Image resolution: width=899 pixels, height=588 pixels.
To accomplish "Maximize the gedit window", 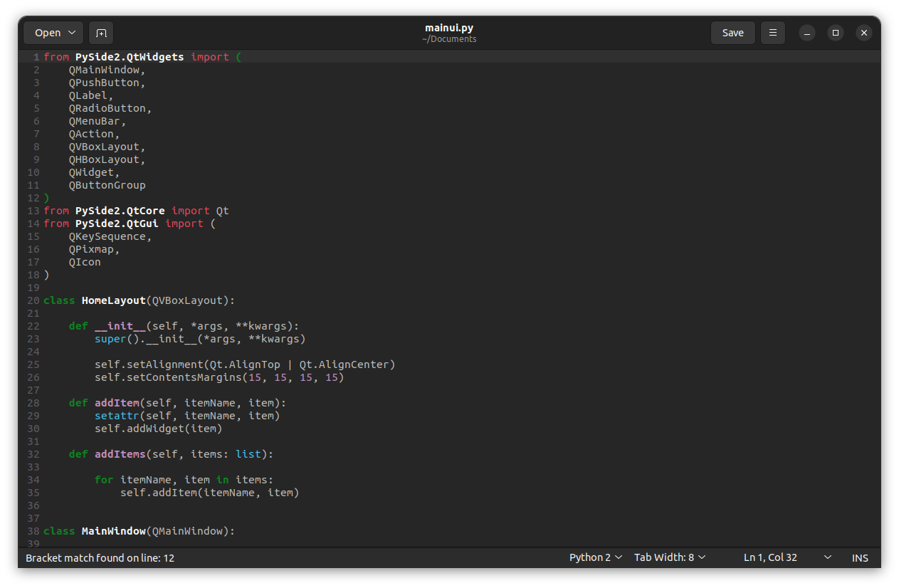I will [836, 33].
